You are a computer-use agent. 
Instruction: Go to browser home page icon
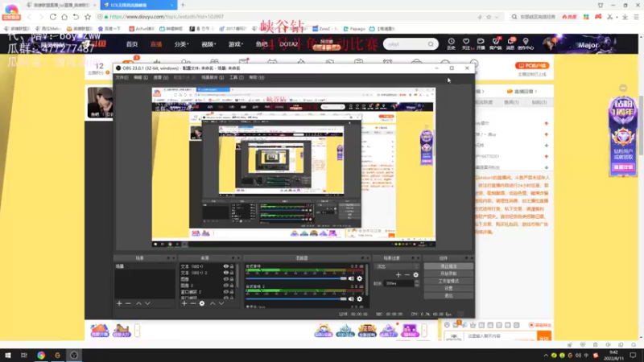pos(64,17)
